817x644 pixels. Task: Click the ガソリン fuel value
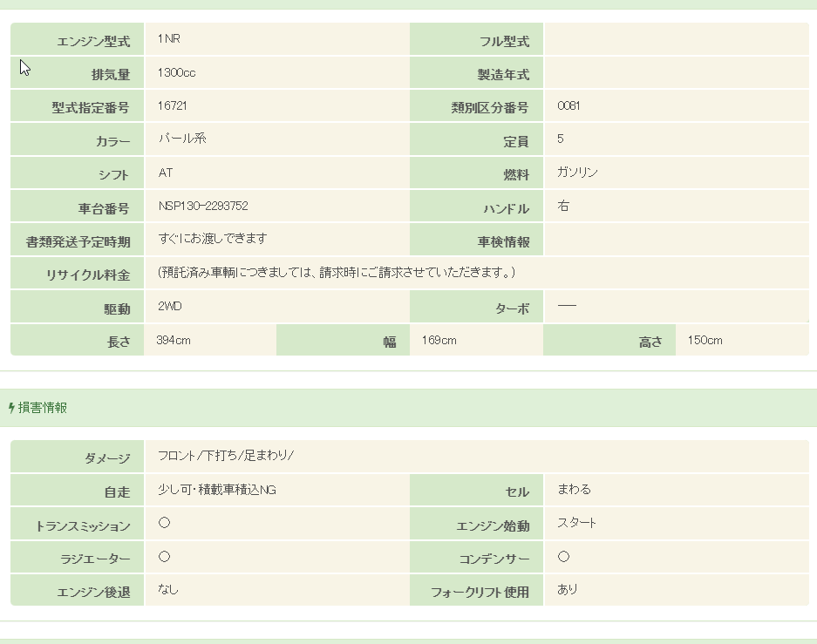point(577,173)
